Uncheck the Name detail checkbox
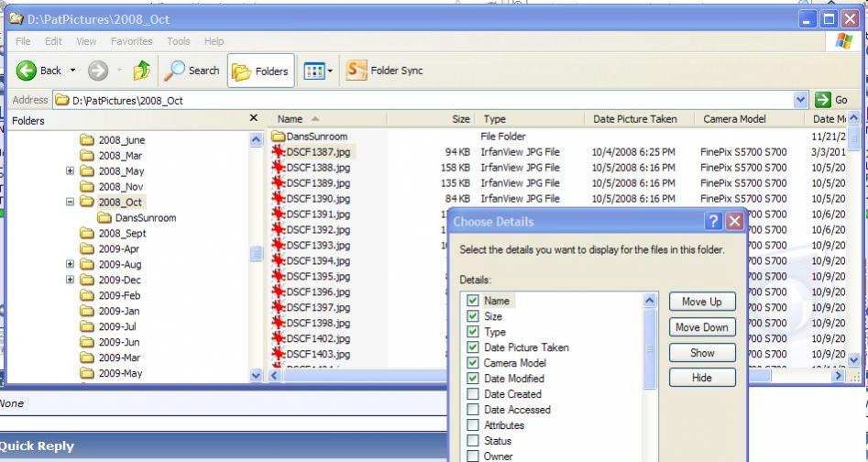The width and height of the screenshot is (868, 462). [472, 301]
